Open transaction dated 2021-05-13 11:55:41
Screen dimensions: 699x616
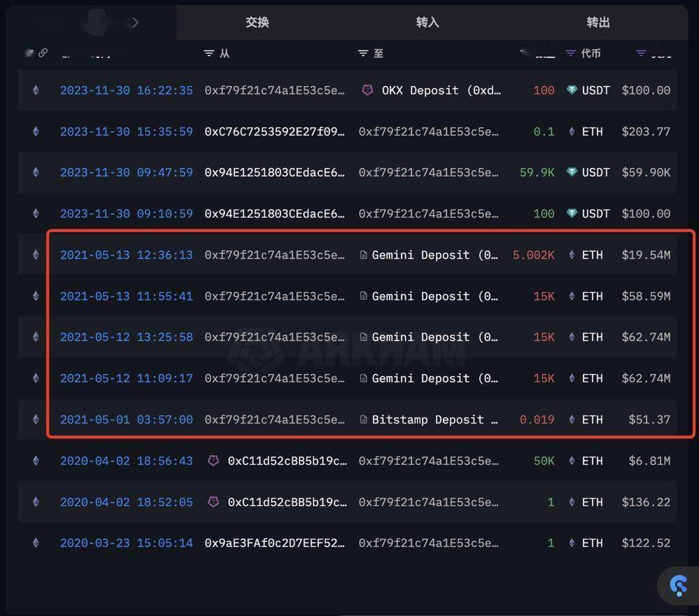[126, 296]
